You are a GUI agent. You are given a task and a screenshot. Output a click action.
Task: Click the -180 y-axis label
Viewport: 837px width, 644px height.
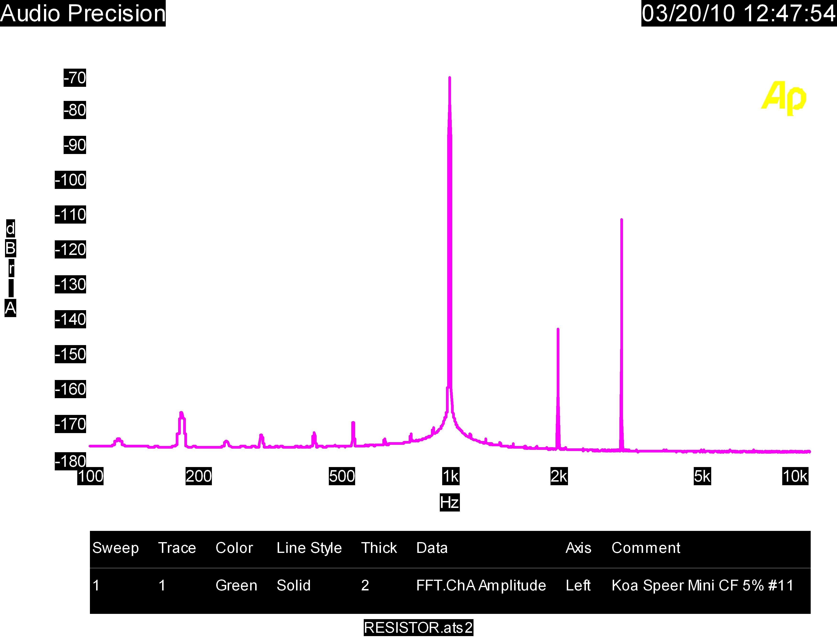pos(71,461)
